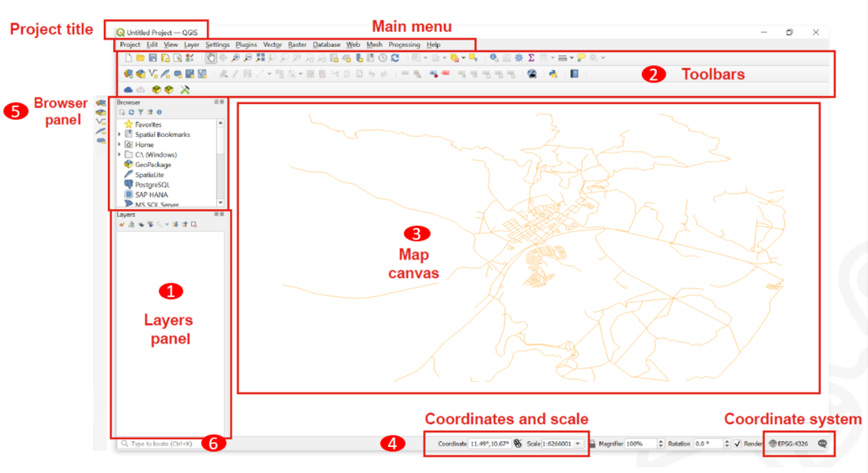The width and height of the screenshot is (868, 473).
Task: Select PostgreSQL in the Browser panel
Action: [x=151, y=185]
